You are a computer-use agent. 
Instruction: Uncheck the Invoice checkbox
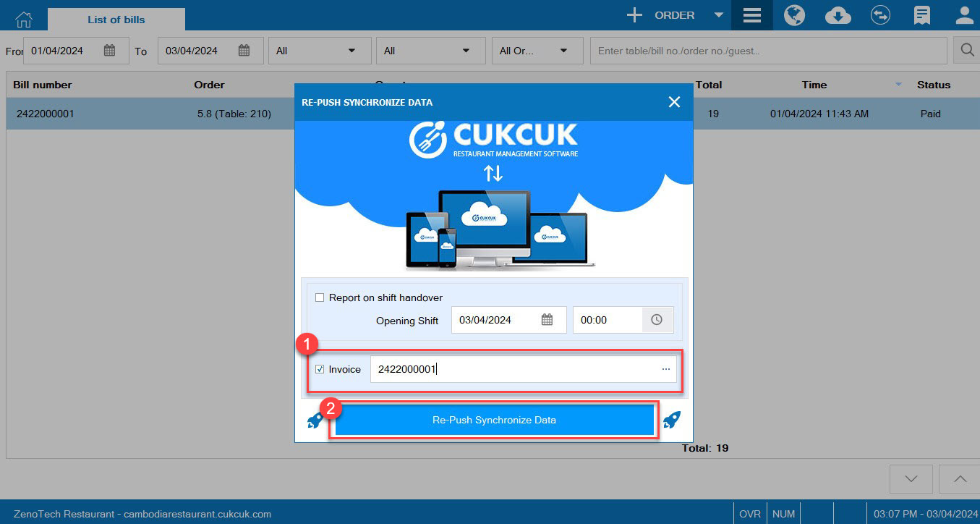tap(320, 369)
